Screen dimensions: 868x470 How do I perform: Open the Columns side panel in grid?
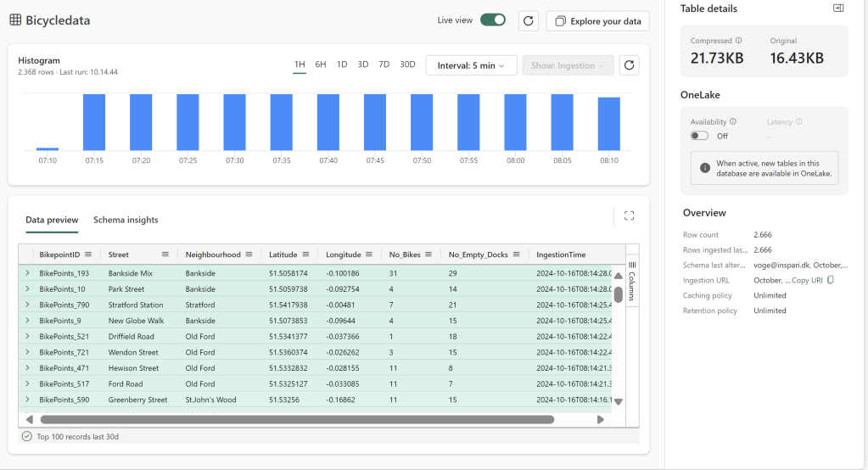631,280
